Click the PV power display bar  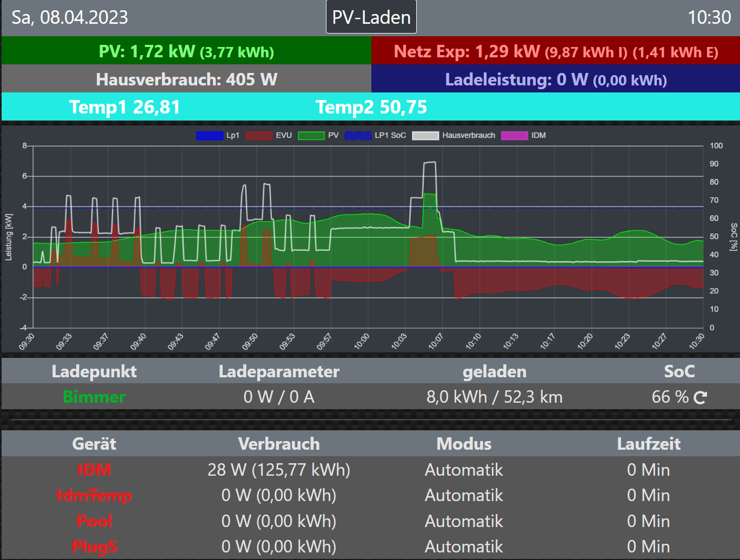coord(186,51)
